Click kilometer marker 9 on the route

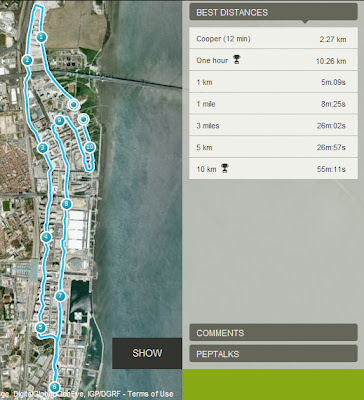(59, 120)
